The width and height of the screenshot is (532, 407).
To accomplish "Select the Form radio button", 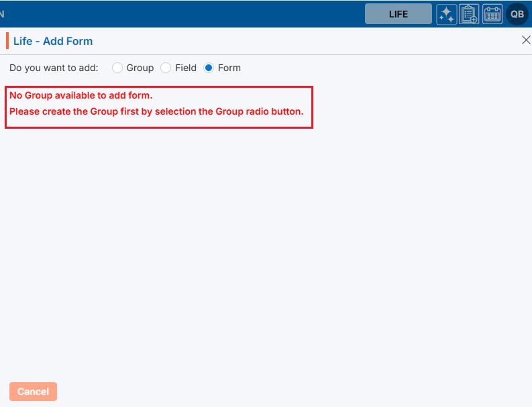I will [x=209, y=68].
